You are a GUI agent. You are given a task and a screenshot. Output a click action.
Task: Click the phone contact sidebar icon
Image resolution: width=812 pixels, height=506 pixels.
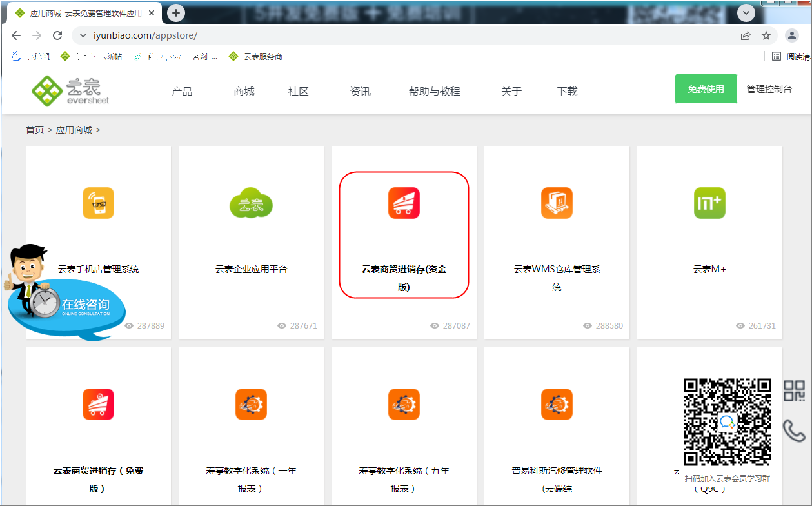pyautogui.click(x=794, y=430)
